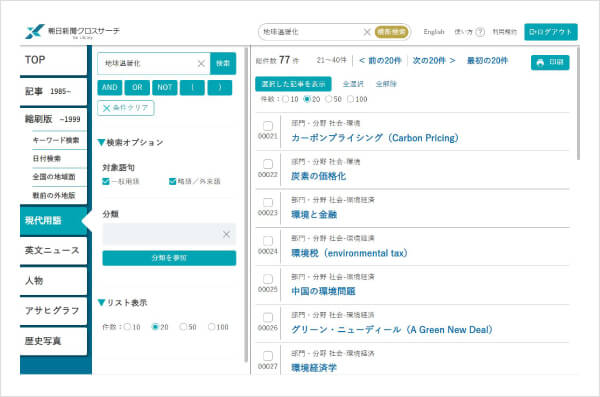Image resolution: width=600 pixels, height=397 pixels.
Task: Select 全国の地域面 in sidebar
Action: click(54, 177)
